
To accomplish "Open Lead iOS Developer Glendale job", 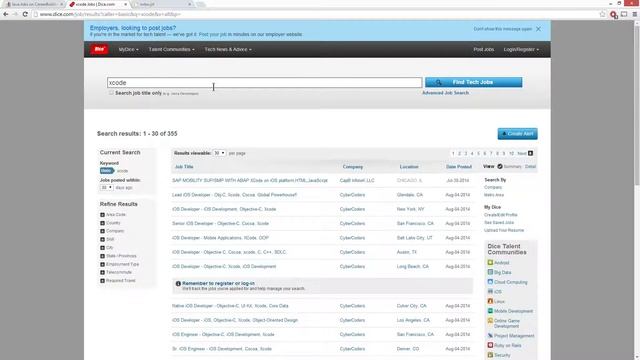I will tap(235, 195).
